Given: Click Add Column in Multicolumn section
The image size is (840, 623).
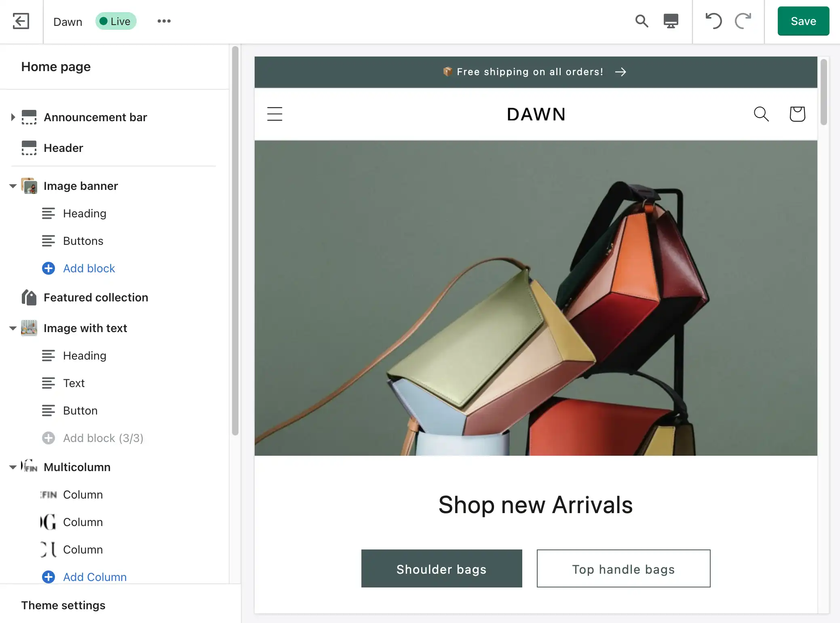Looking at the screenshot, I should tap(94, 577).
